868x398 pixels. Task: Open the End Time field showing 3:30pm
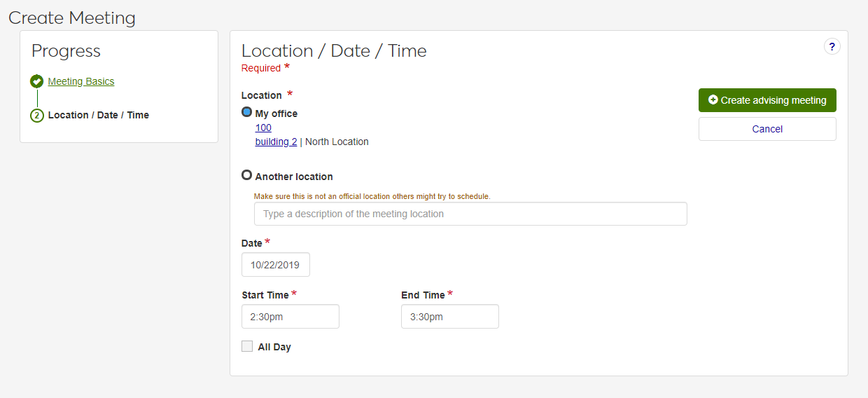[x=450, y=317]
